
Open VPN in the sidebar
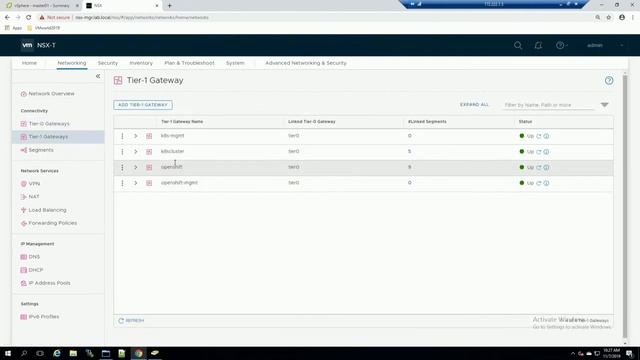coord(31,184)
